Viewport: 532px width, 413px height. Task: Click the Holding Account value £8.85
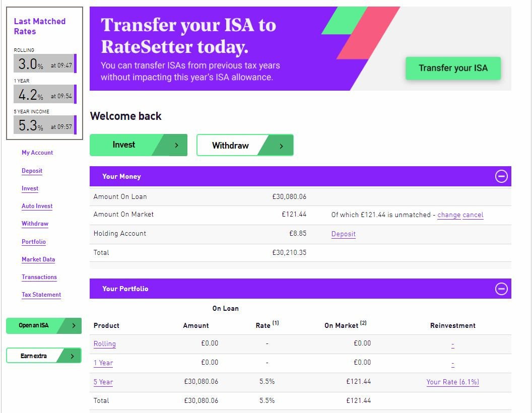click(298, 233)
